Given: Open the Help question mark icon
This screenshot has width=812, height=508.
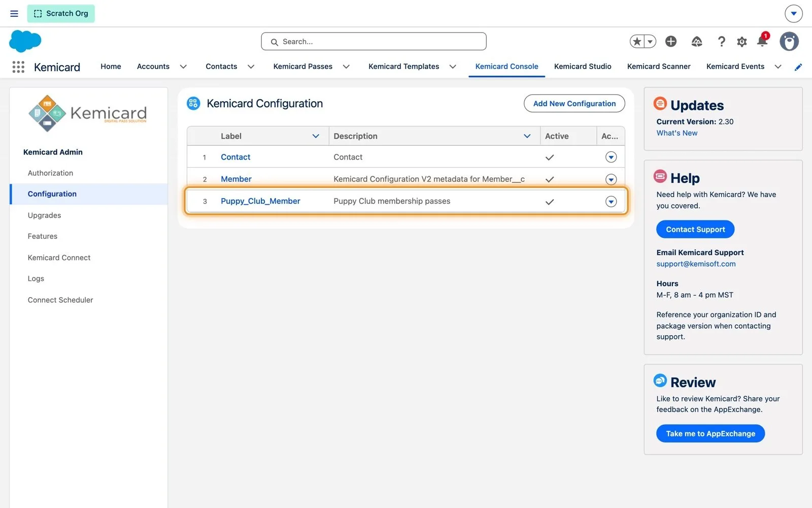Looking at the screenshot, I should pos(721,42).
